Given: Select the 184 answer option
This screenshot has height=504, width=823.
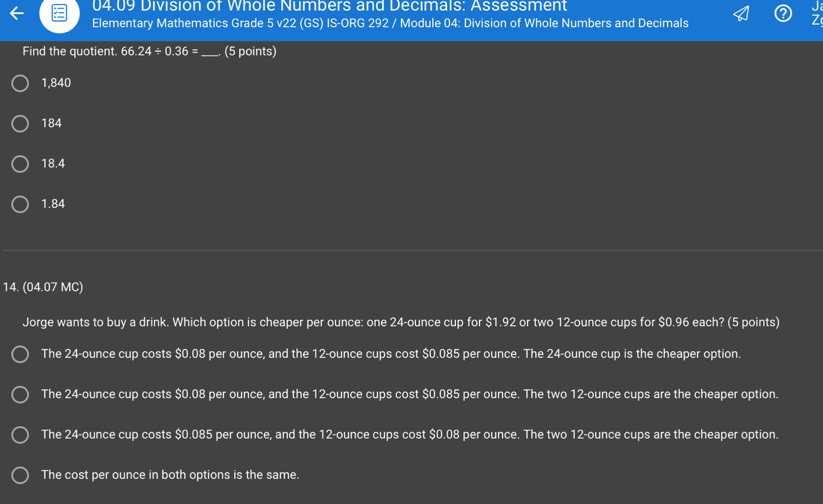Looking at the screenshot, I should tap(20, 124).
